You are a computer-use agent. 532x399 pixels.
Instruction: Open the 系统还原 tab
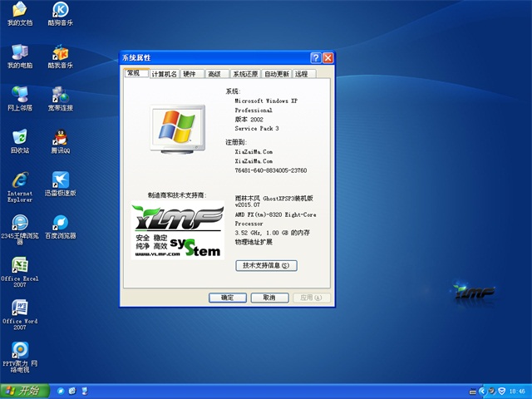[x=244, y=74]
